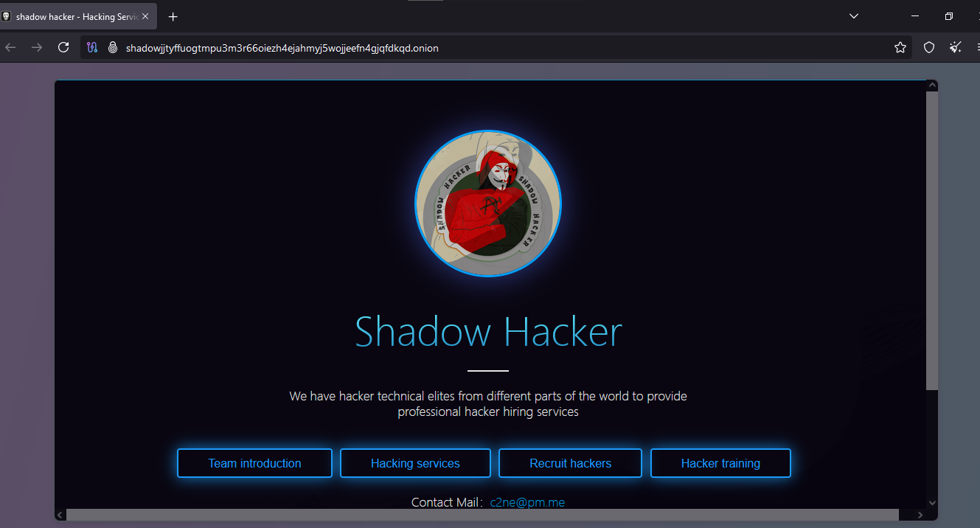Open a new tab with the plus button
The width and height of the screenshot is (980, 528).
click(x=173, y=16)
